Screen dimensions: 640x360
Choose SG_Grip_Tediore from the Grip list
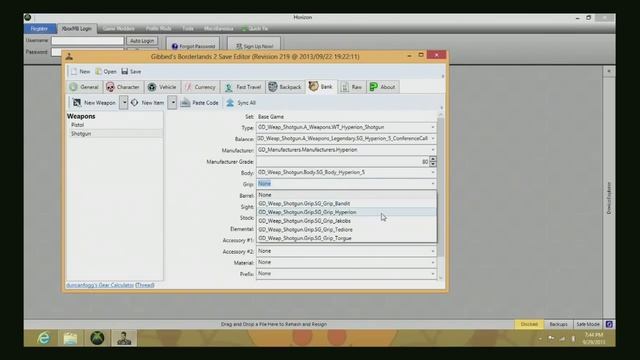click(x=346, y=230)
